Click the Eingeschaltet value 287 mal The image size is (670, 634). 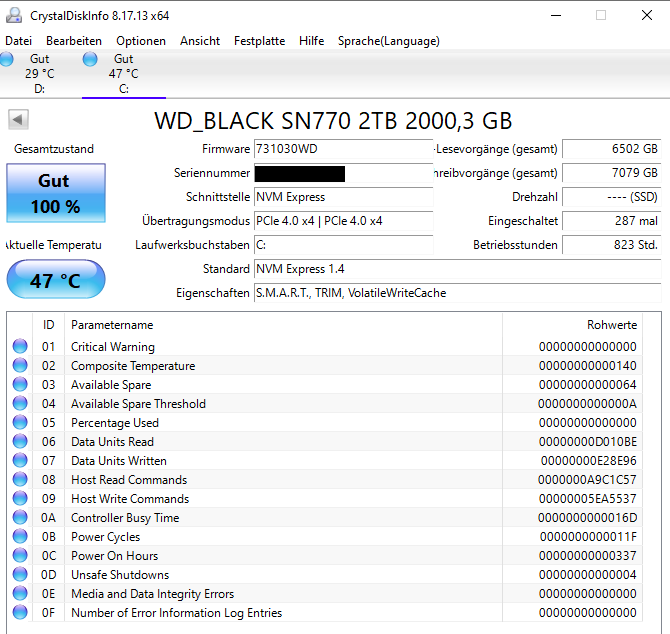coord(611,221)
